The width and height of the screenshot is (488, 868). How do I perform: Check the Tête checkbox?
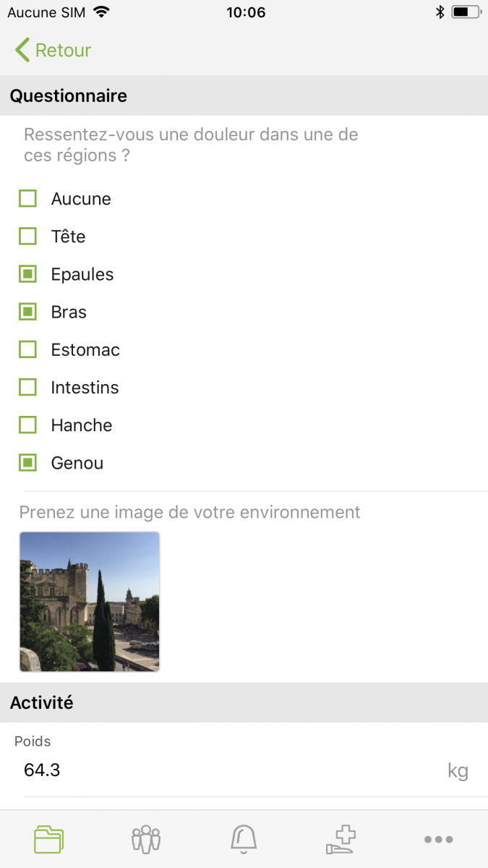[x=27, y=237]
